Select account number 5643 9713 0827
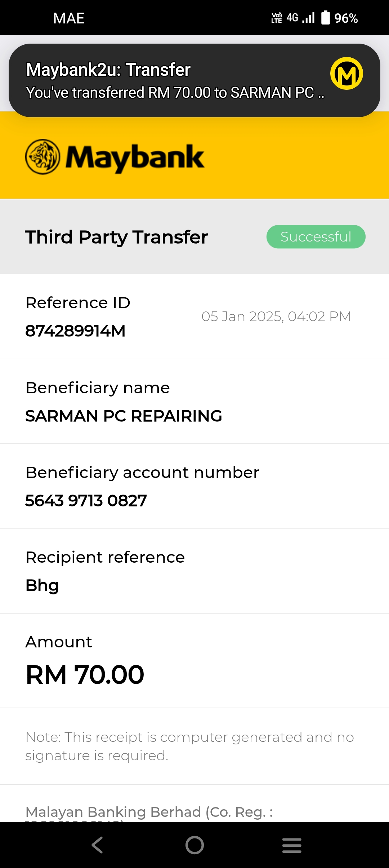 coord(86,500)
